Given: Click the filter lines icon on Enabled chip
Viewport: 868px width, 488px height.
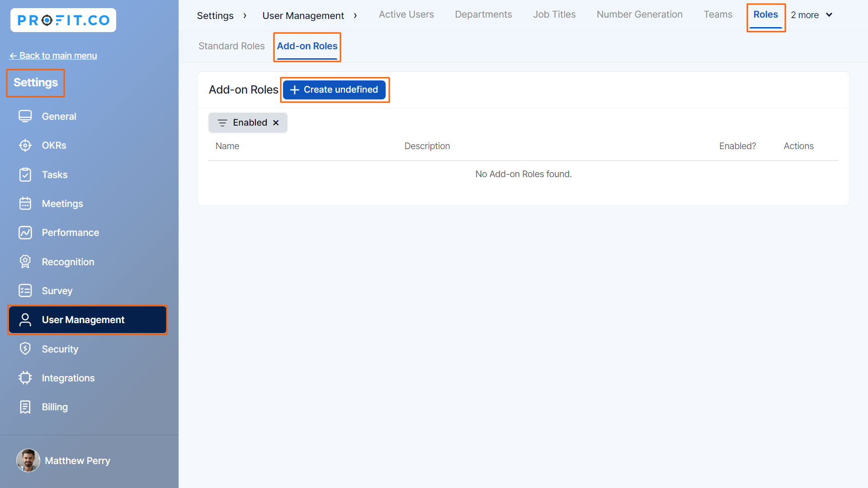Looking at the screenshot, I should (222, 123).
